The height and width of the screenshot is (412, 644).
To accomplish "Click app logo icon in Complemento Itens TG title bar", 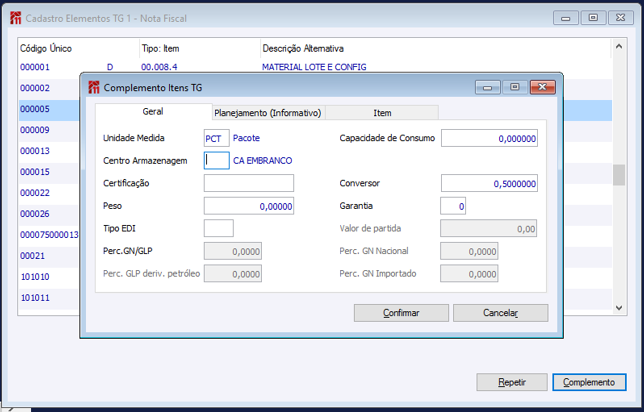I will click(x=94, y=87).
